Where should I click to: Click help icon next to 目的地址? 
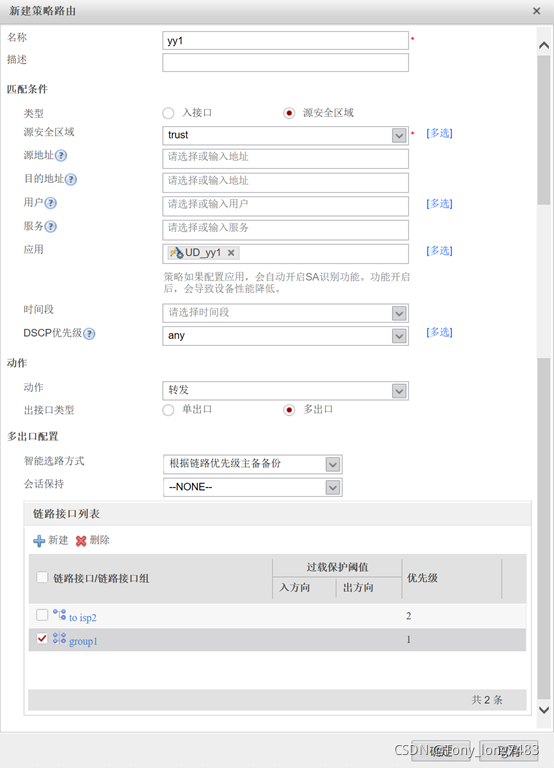[71, 179]
